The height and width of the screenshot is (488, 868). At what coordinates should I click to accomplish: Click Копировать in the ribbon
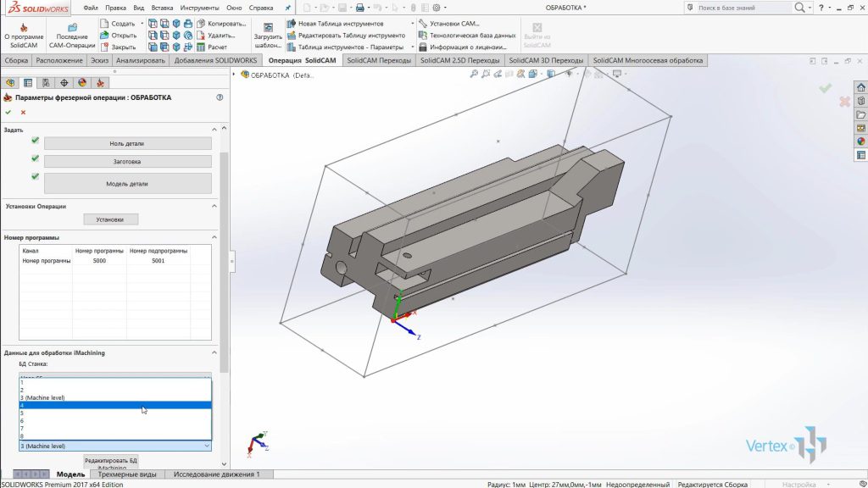(x=221, y=24)
